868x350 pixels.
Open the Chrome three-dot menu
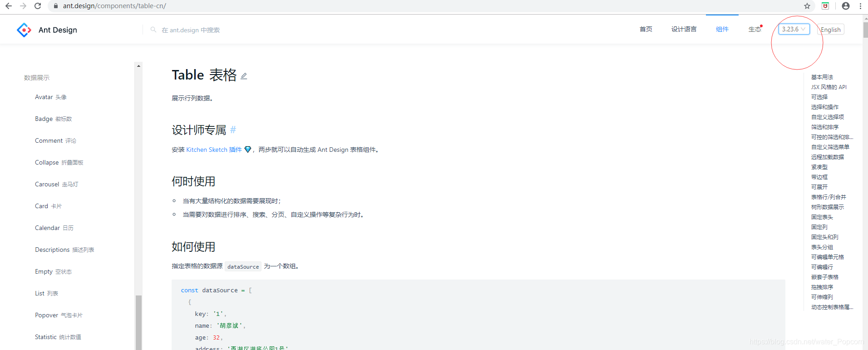860,6
